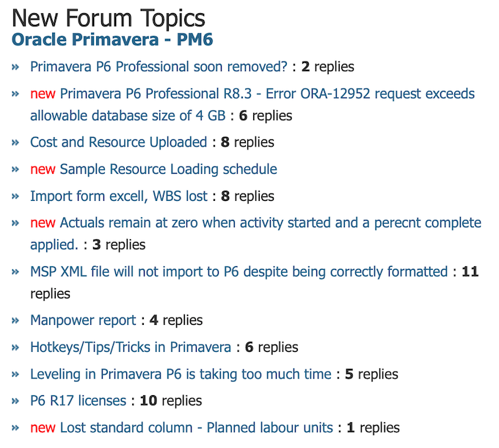Open 'Primavera P6 Professional soon removed?' topic

159,67
